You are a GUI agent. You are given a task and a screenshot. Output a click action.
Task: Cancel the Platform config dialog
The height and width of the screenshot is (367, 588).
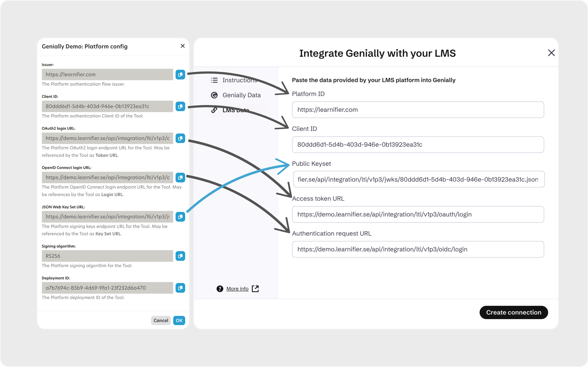pyautogui.click(x=161, y=320)
